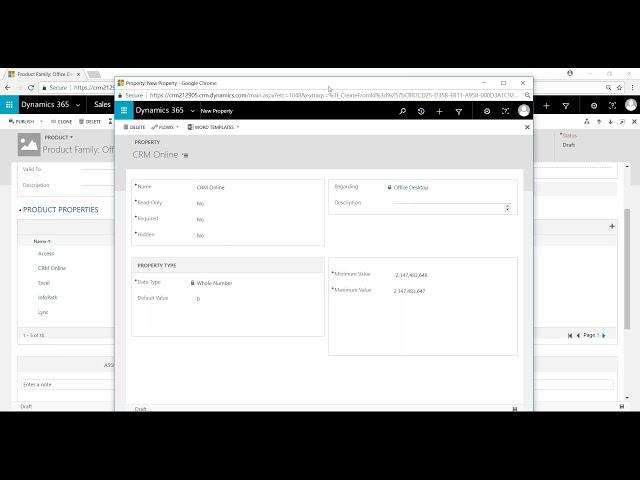640x480 pixels.
Task: Click the zoom magnifier in popup address bar
Action: [527, 95]
